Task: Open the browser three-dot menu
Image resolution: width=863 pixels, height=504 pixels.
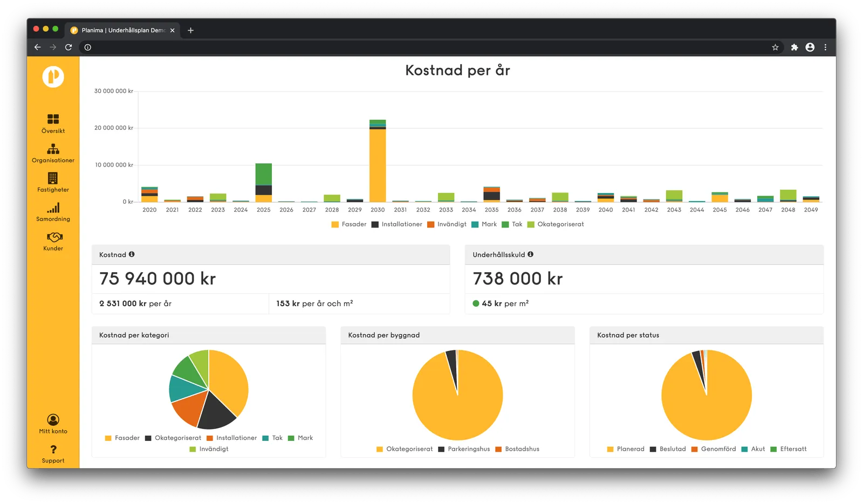Action: coord(825,47)
